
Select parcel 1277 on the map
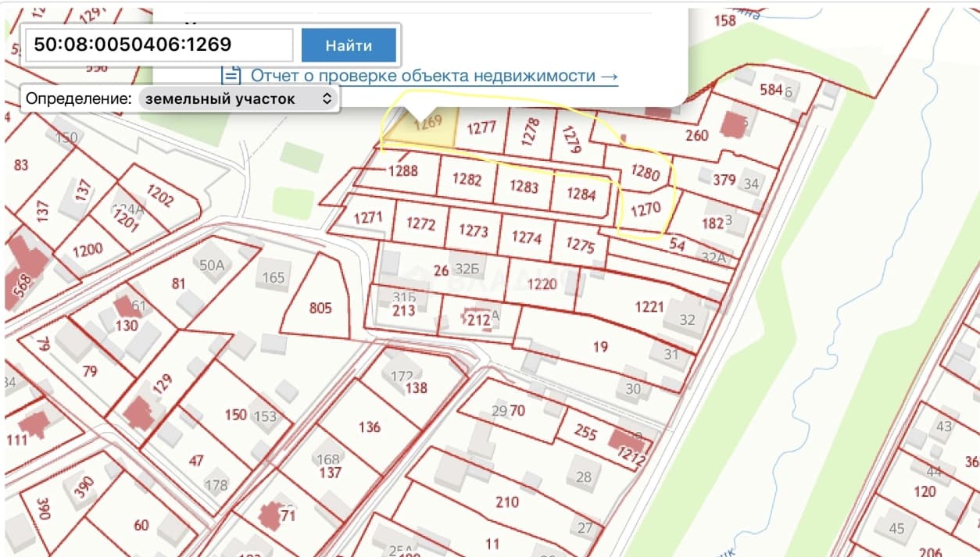click(x=481, y=127)
